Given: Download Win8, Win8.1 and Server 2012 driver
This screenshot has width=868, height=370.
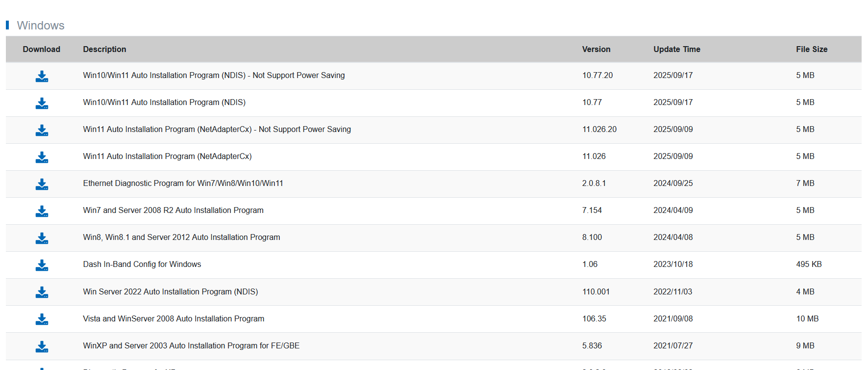Looking at the screenshot, I should point(42,238).
